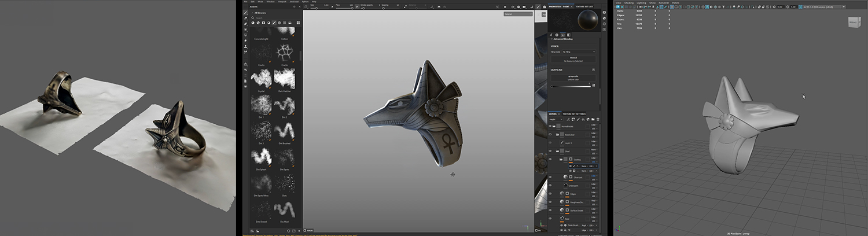The width and height of the screenshot is (868, 236).
Task: Adjust the grayscale value slider
Action: [x=572, y=86]
